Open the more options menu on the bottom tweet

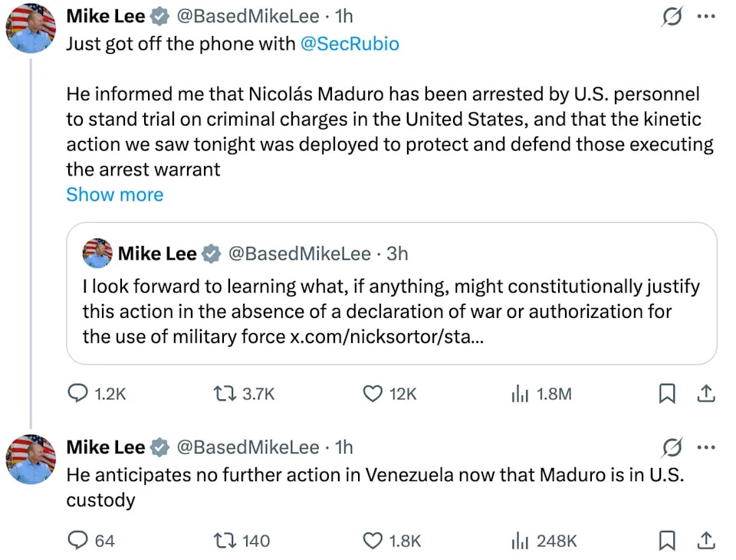point(707,447)
